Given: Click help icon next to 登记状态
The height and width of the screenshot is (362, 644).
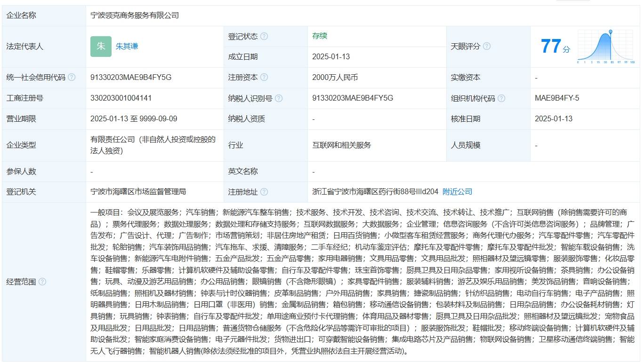Looking at the screenshot, I should [x=264, y=36].
